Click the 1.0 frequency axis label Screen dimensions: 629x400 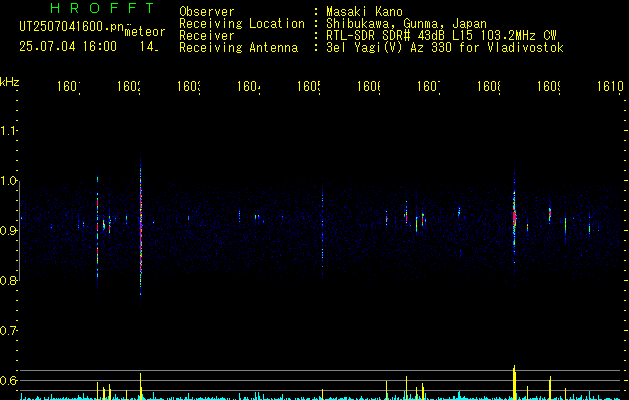(8, 181)
